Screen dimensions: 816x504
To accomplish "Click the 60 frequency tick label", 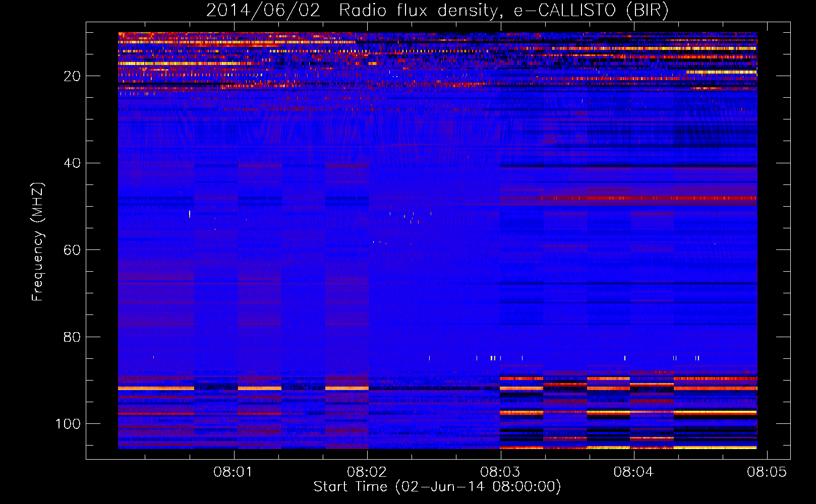I will 72,250.
